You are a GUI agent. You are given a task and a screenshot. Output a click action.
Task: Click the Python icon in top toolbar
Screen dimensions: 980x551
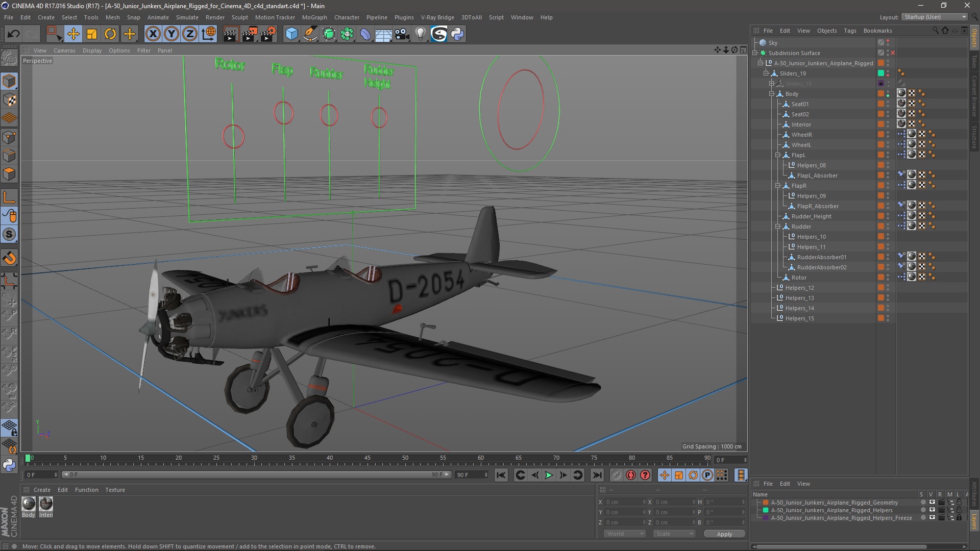point(457,34)
